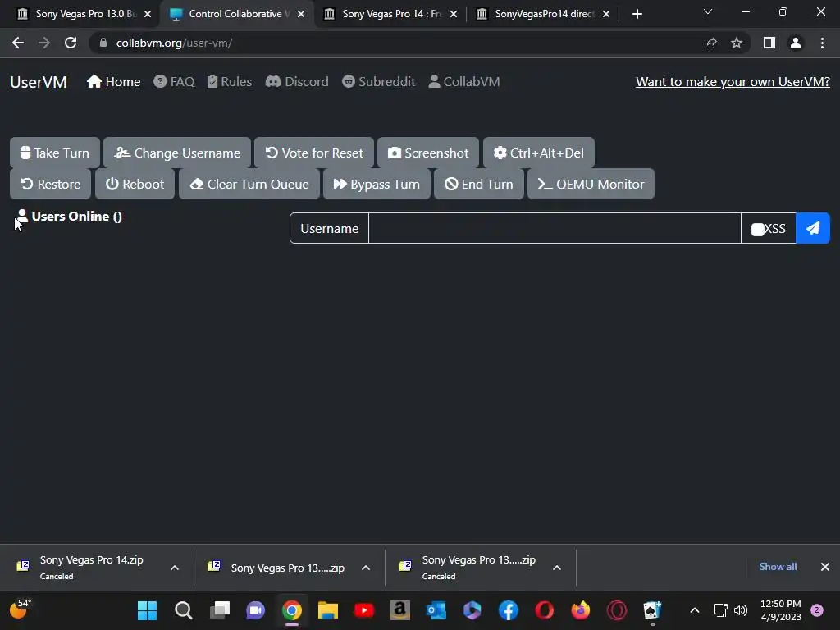Open Task View on taskbar
840x630 pixels.
220,610
